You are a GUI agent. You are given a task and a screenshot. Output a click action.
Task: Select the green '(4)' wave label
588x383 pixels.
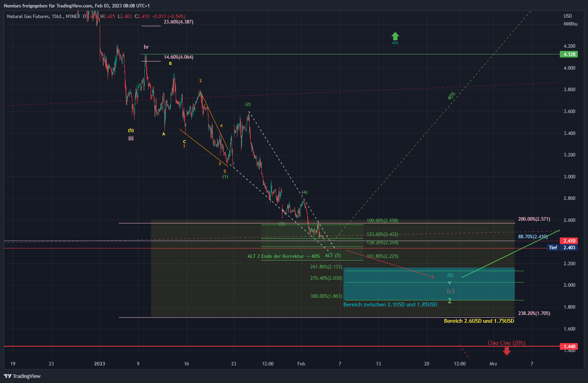pyautogui.click(x=304, y=192)
